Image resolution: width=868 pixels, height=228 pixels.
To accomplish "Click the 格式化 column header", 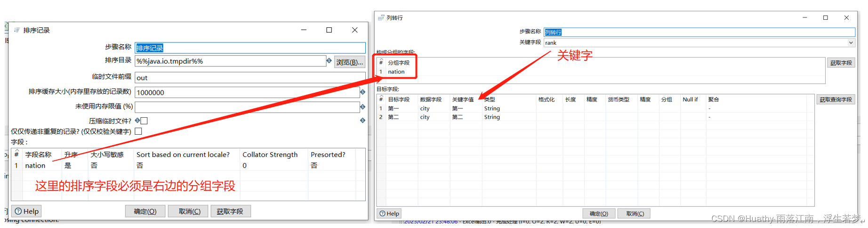I will (547, 99).
